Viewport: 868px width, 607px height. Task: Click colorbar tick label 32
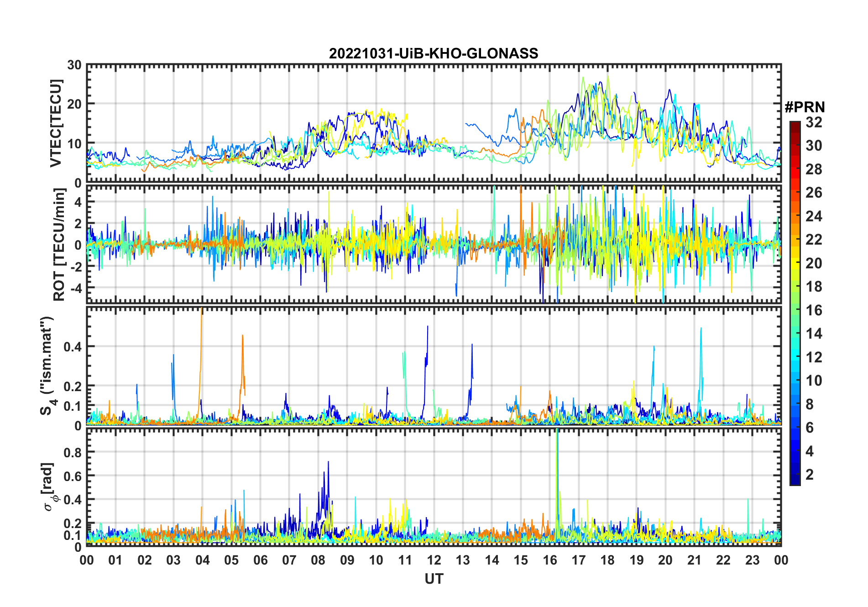[814, 122]
